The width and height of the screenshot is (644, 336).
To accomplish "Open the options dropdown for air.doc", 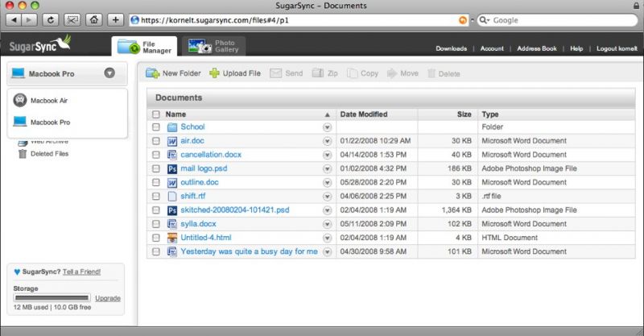I will 327,141.
